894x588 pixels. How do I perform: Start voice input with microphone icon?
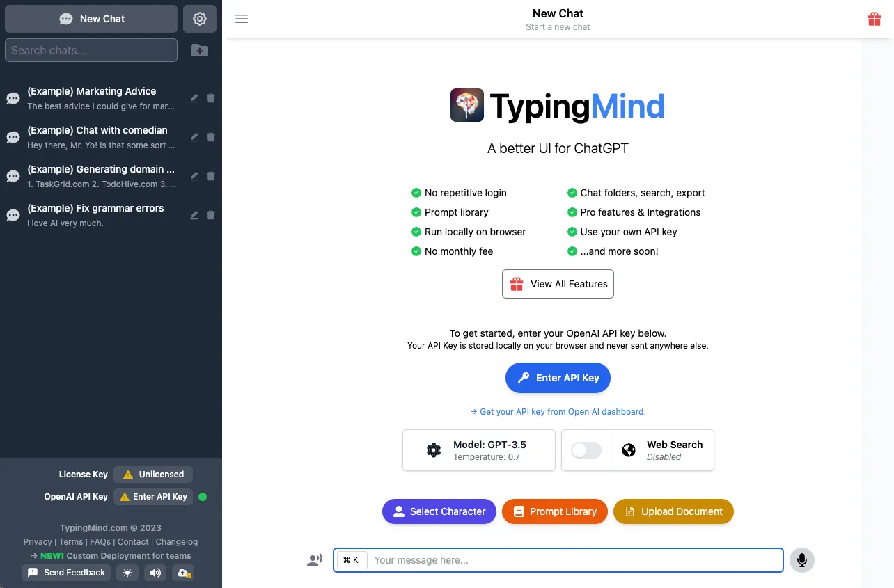802,560
